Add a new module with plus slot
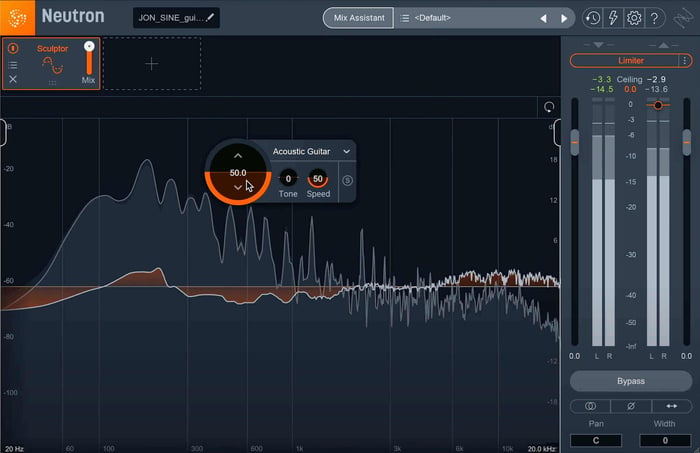Screen dimensions: 700x453 [x=152, y=64]
